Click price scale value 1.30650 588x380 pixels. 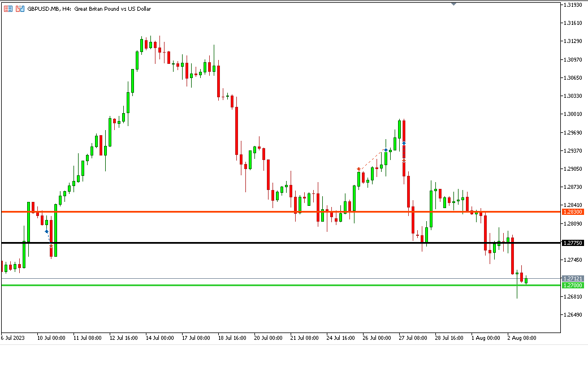click(x=573, y=78)
